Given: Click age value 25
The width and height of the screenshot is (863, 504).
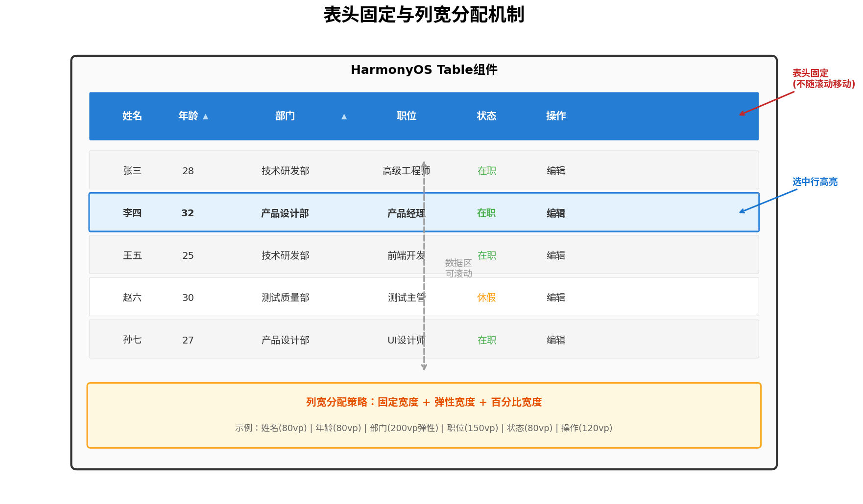Looking at the screenshot, I should tap(188, 256).
